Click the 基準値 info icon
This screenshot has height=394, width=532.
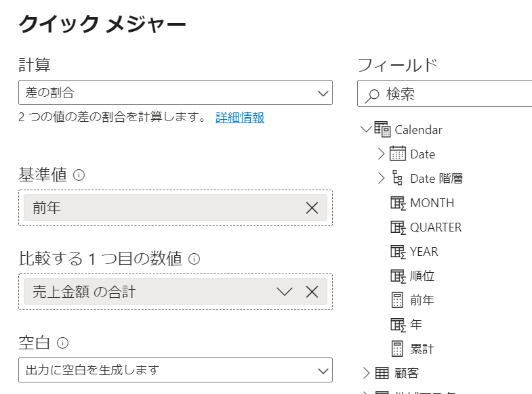click(x=79, y=175)
